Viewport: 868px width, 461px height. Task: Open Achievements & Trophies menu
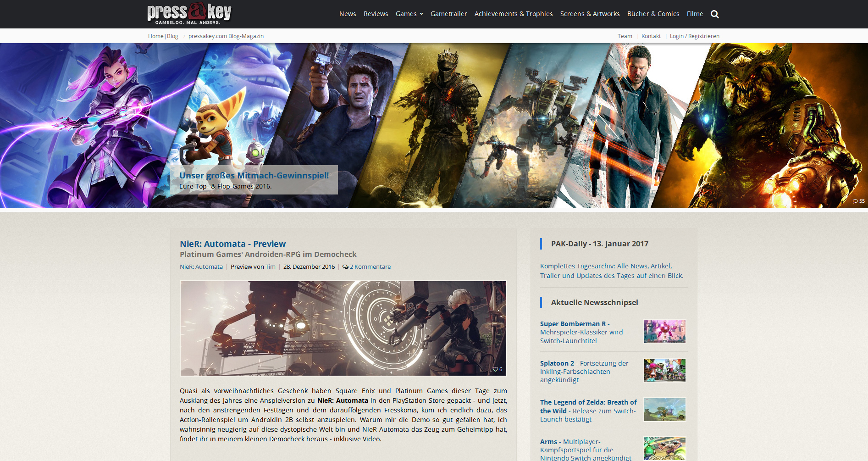click(x=514, y=14)
